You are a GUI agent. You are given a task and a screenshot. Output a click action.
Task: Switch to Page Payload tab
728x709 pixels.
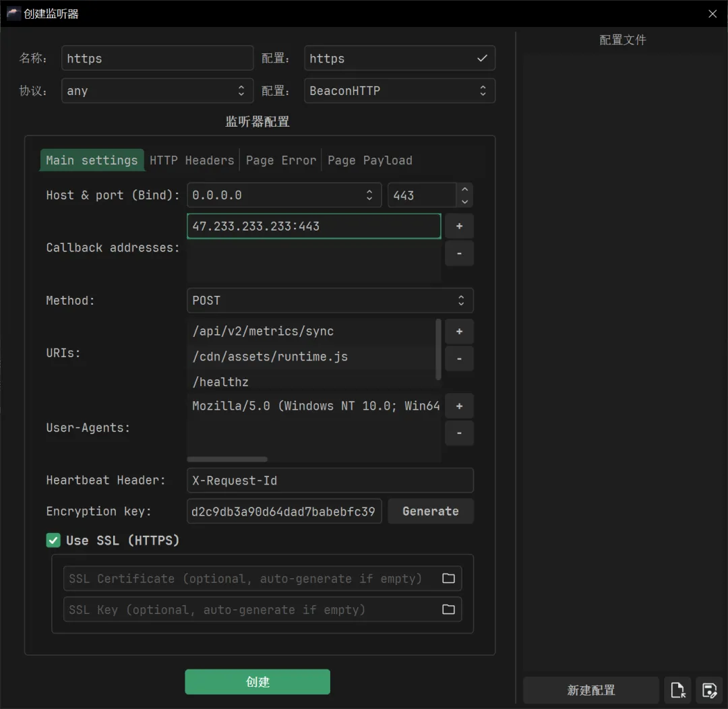(x=369, y=160)
